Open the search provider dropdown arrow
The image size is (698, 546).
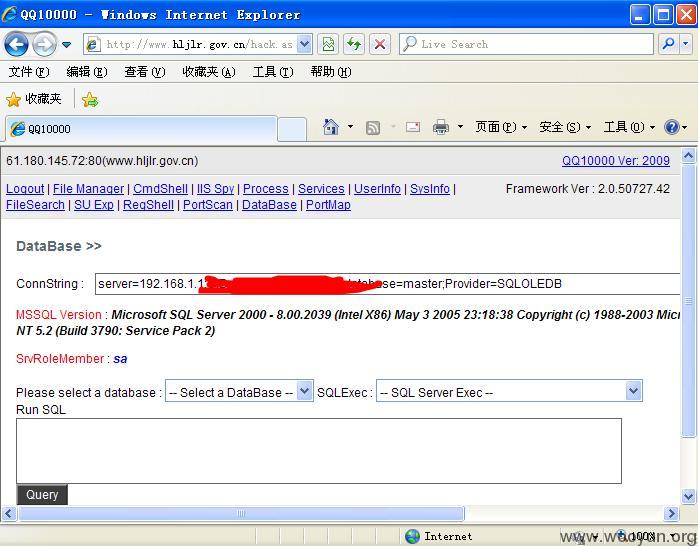point(686,44)
